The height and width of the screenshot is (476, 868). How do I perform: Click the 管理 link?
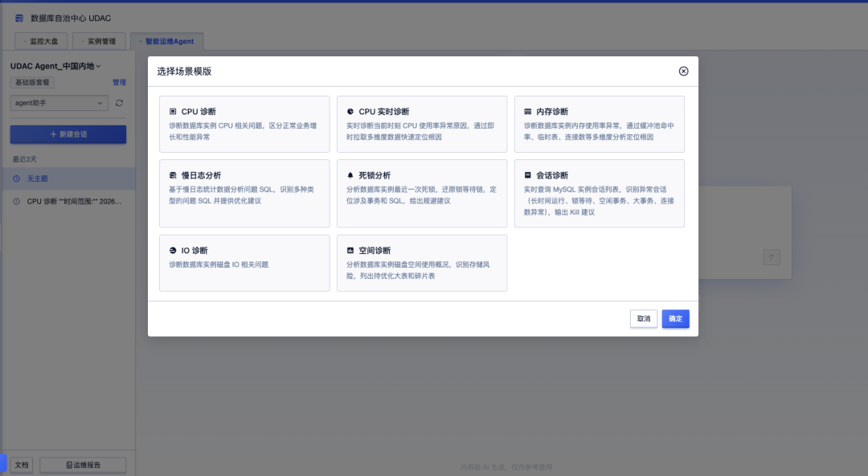119,82
